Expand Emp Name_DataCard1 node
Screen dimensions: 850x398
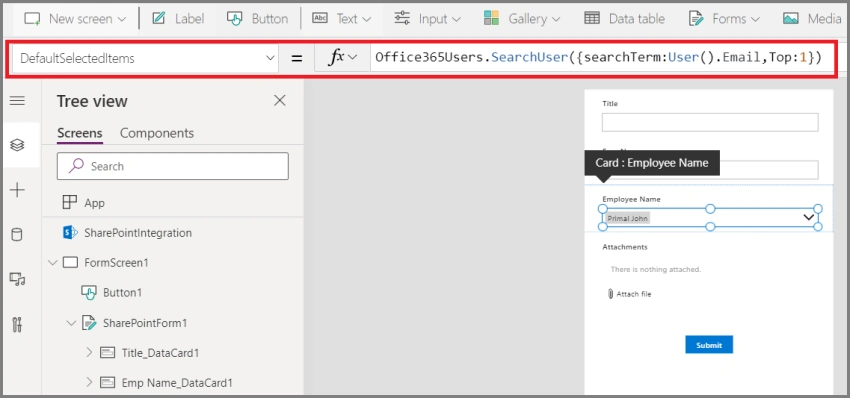point(89,383)
